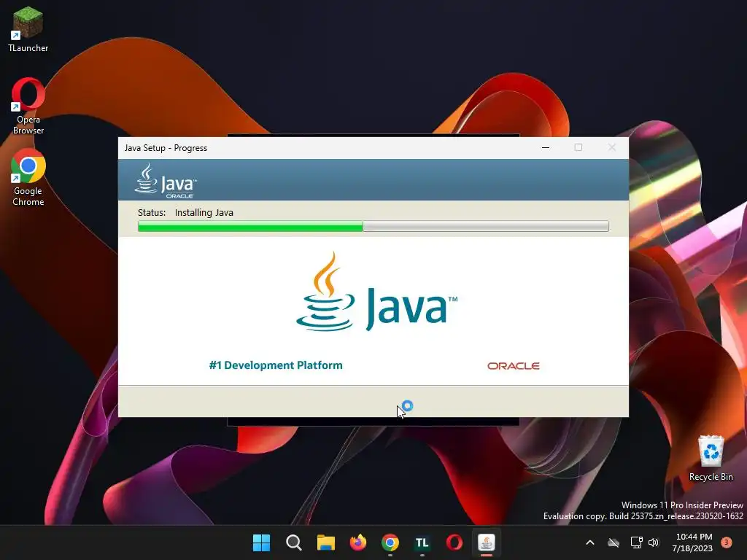Click the 'Installing Java' status text

click(204, 212)
